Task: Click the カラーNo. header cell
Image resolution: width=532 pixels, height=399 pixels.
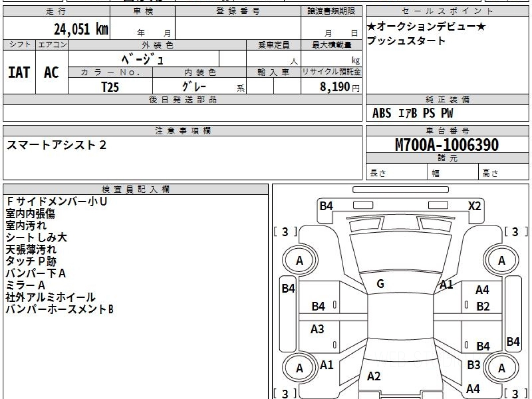Action: pos(110,72)
